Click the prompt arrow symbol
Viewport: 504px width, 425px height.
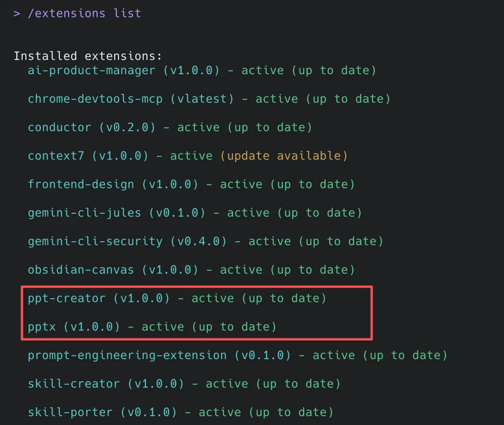[x=17, y=14]
